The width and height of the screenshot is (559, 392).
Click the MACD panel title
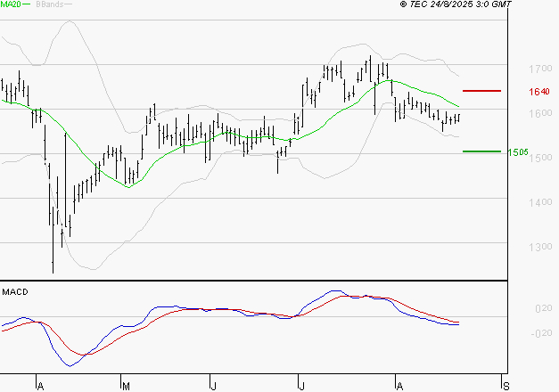(15, 292)
